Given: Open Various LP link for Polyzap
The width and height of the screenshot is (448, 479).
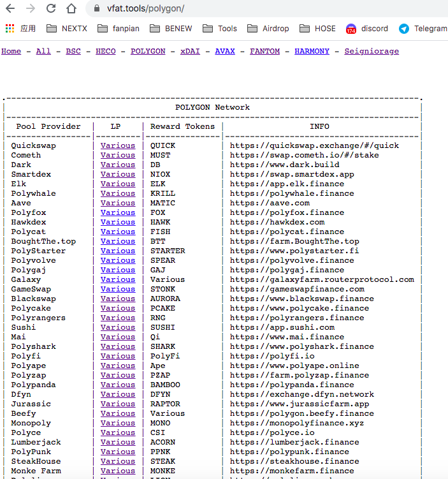Looking at the screenshot, I should pos(118,375).
